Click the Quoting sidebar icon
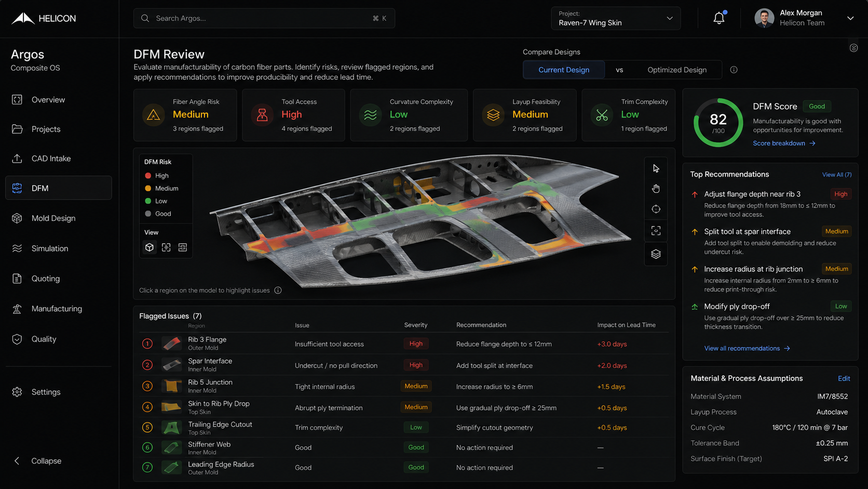Screen dimensions: 868x489 17,279
